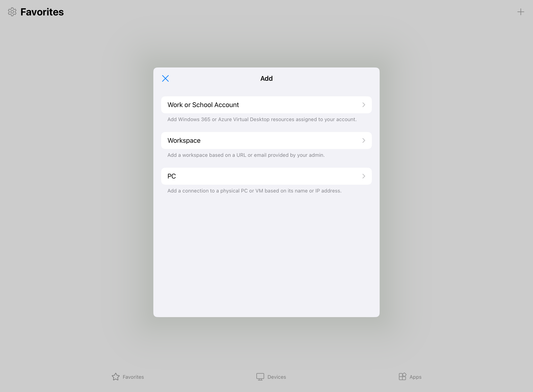533x392 pixels.
Task: Close the Add dialog with the X
Action: [165, 78]
